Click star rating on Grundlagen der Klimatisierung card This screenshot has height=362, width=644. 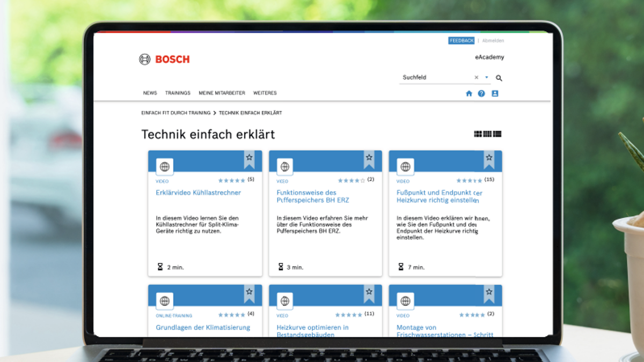[x=232, y=315]
